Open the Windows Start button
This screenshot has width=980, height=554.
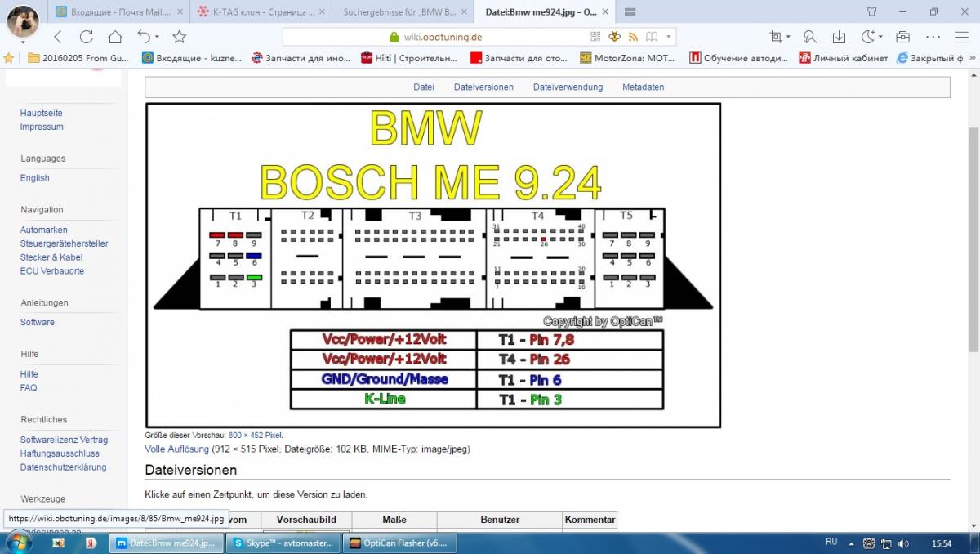pos(20,543)
